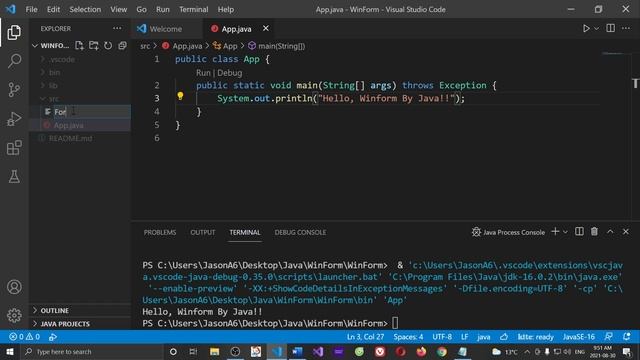Open editor more actions ellipsis menu
Image resolution: width=640 pixels, height=360 pixels.
[626, 28]
